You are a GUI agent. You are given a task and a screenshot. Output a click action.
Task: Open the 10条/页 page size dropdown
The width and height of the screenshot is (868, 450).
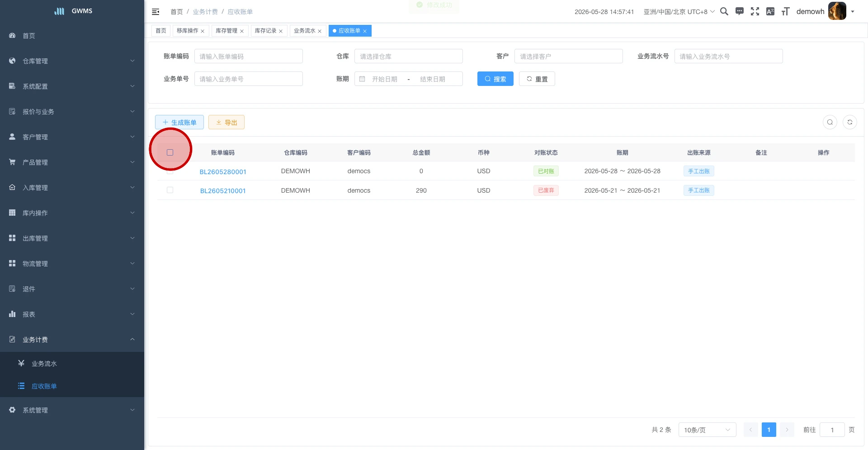pyautogui.click(x=707, y=430)
